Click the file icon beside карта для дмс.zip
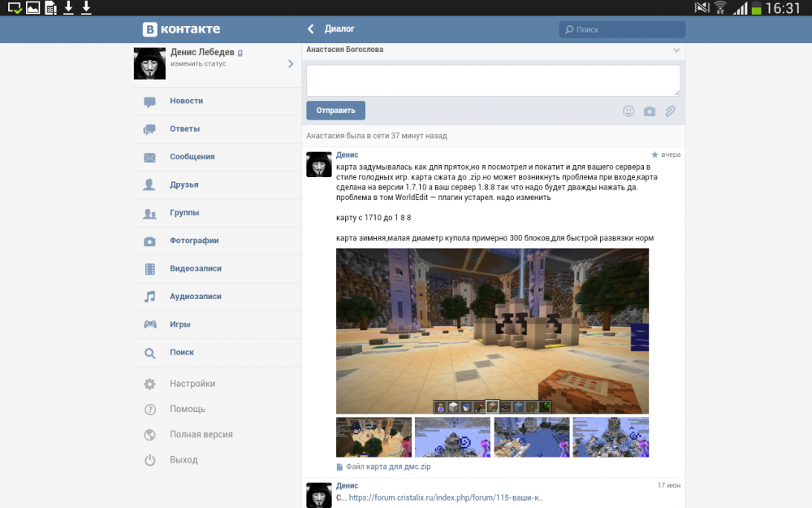Image resolution: width=812 pixels, height=508 pixels. pos(339,466)
